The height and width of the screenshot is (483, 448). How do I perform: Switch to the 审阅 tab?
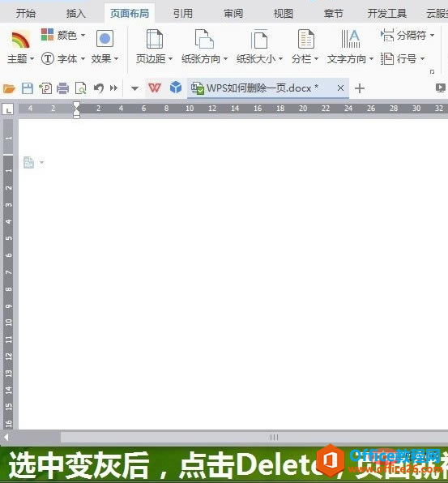point(233,14)
